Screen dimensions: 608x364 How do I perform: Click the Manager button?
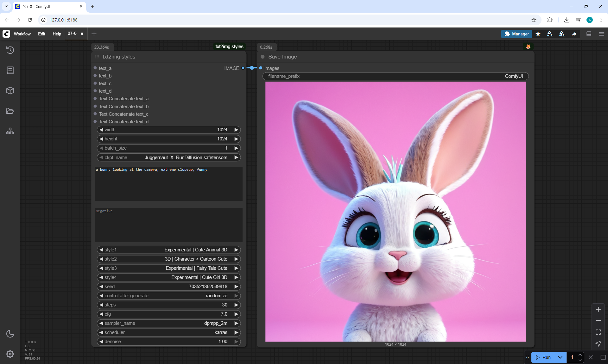pyautogui.click(x=516, y=34)
